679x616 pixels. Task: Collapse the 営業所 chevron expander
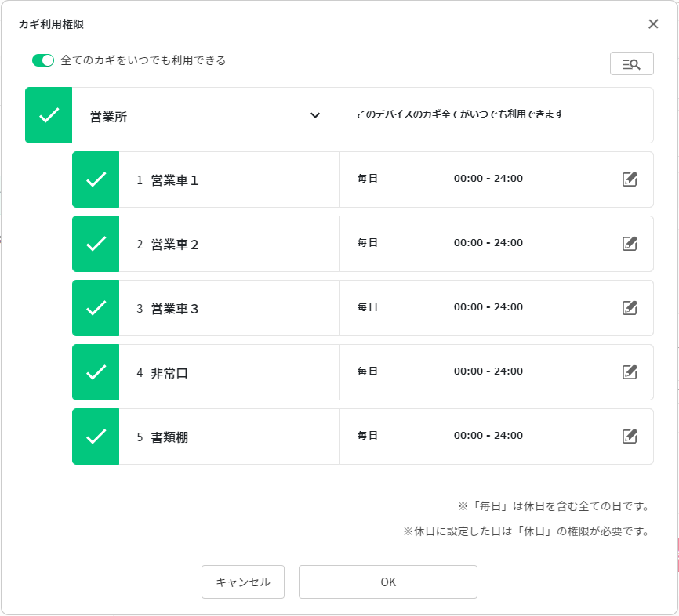(x=315, y=115)
